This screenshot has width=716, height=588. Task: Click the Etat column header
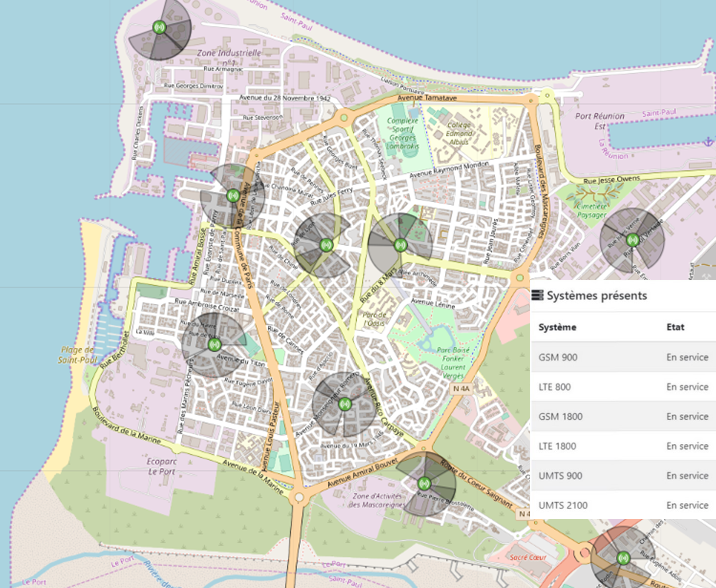click(675, 327)
